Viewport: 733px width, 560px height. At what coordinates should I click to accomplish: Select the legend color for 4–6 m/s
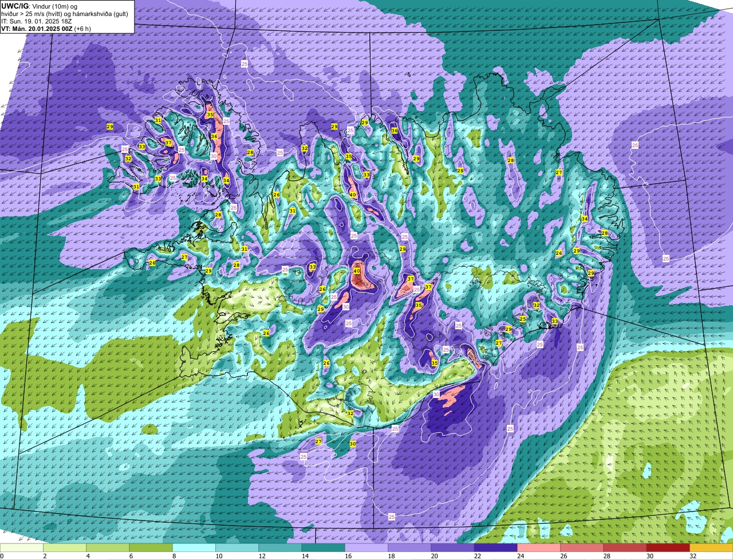pyautogui.click(x=108, y=548)
